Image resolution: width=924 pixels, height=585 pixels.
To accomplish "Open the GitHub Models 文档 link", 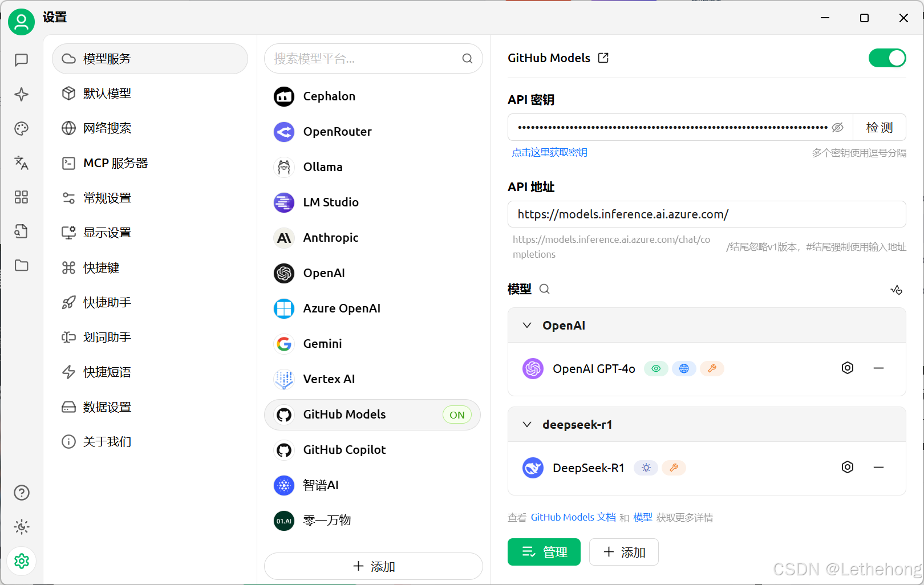I will pyautogui.click(x=573, y=517).
